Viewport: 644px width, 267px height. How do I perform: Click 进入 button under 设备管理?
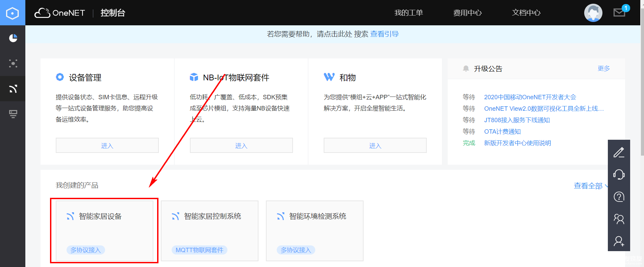(107, 145)
